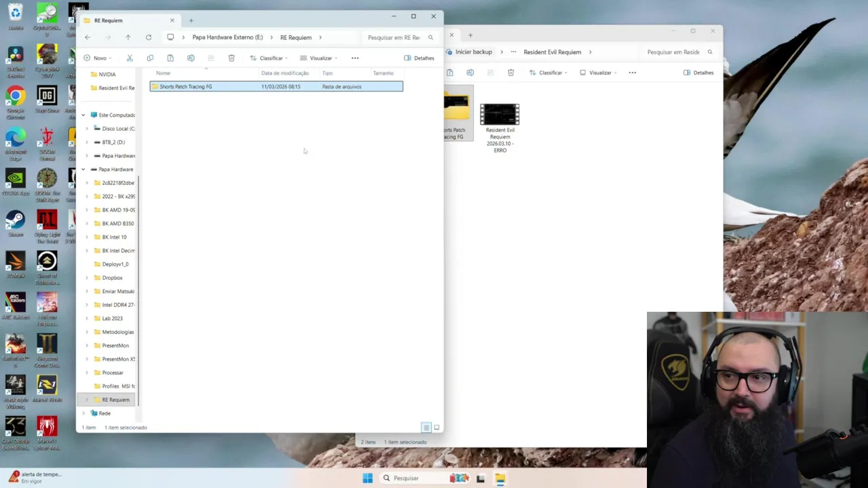Sort by the Tipo column header

tap(328, 73)
